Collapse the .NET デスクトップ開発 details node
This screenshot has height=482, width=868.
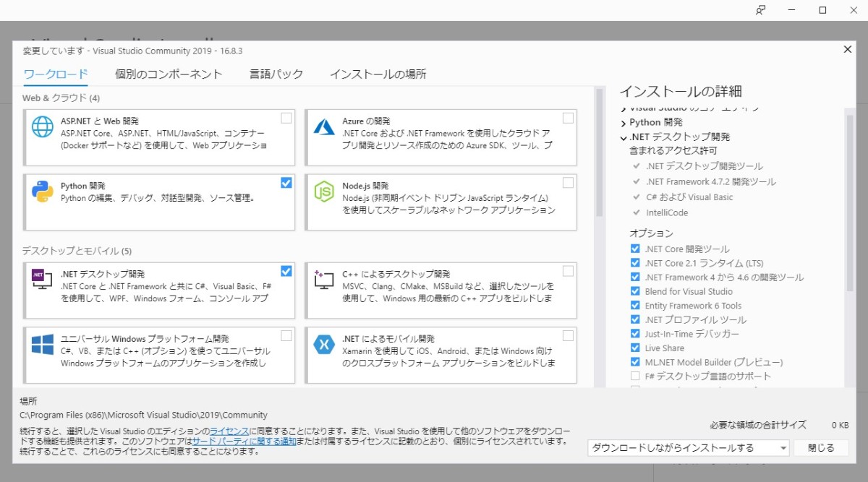[x=623, y=137]
